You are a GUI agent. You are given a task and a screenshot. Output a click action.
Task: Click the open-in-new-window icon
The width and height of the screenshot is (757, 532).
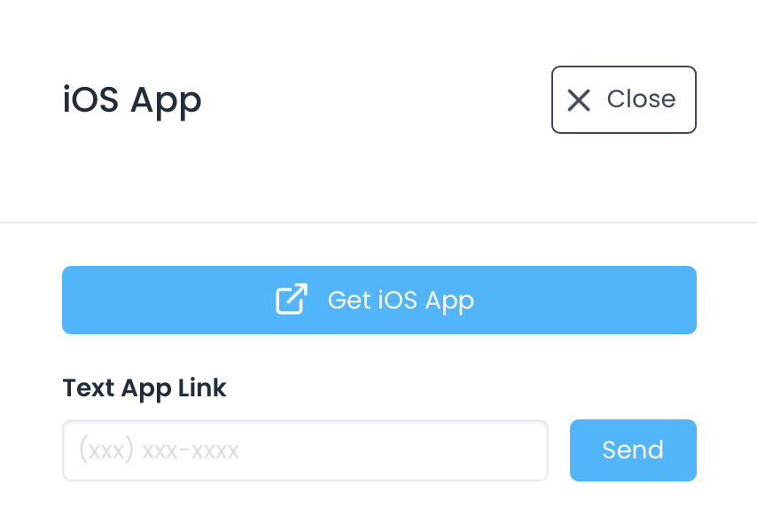tap(292, 300)
